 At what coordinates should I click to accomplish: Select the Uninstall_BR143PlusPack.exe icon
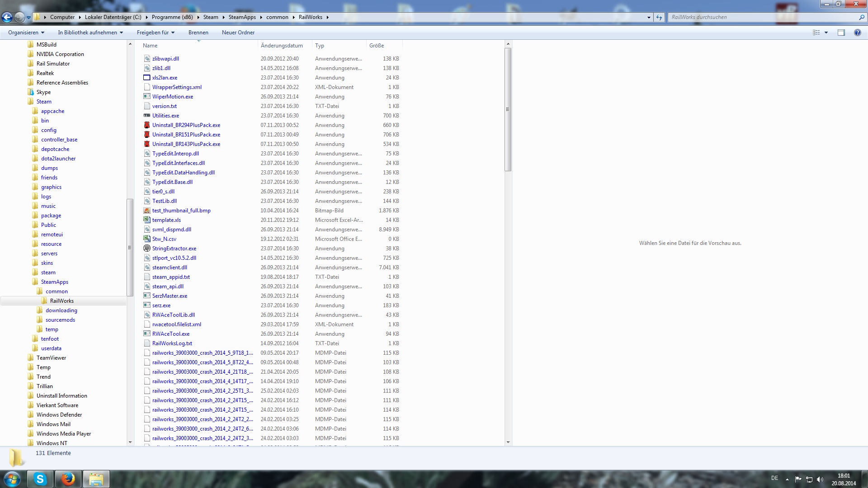pyautogui.click(x=147, y=144)
